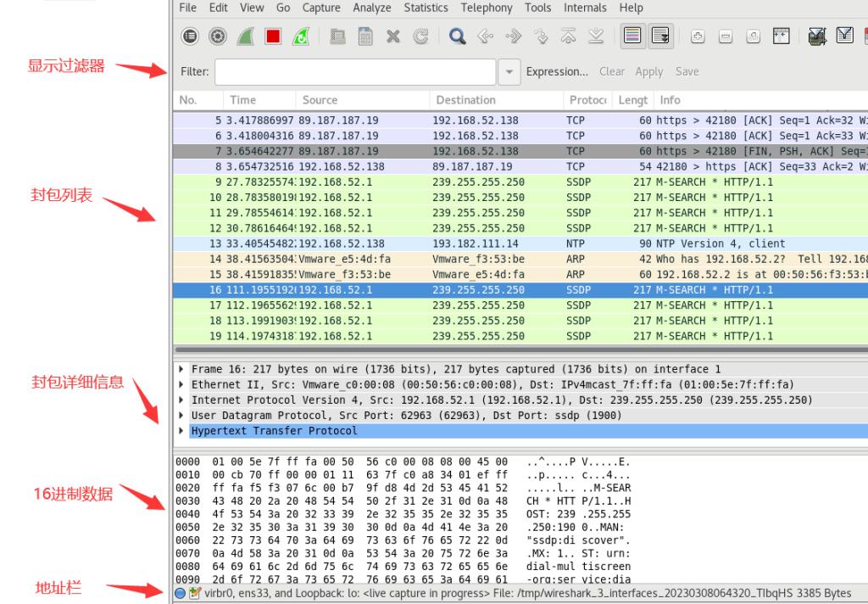Open the File menu
868x604 pixels.
(x=187, y=8)
